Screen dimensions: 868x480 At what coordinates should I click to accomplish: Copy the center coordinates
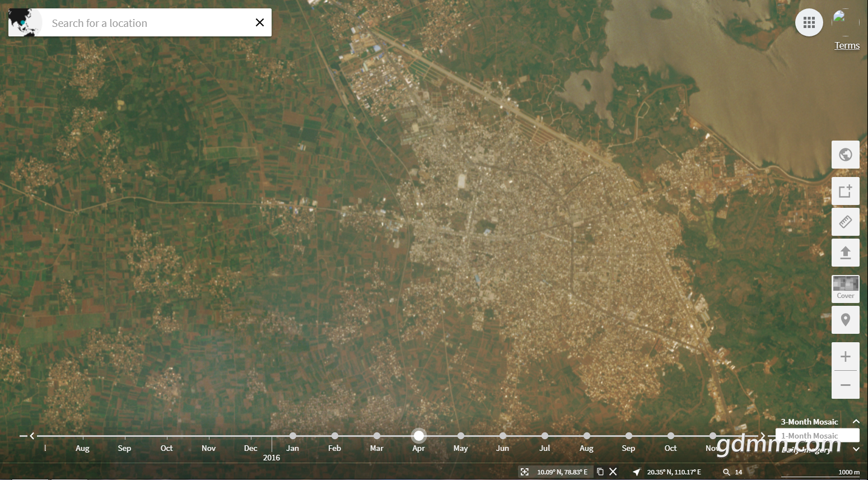[x=600, y=472]
